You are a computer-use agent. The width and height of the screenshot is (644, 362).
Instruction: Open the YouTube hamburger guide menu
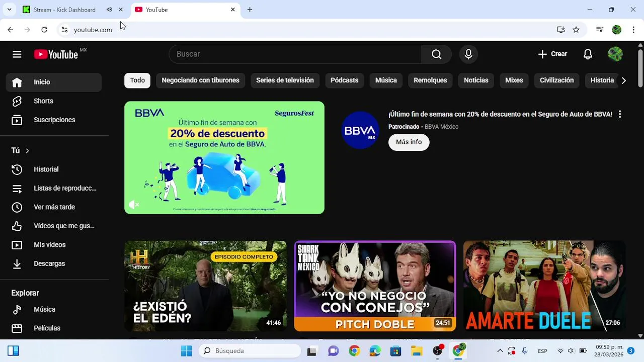[x=17, y=54]
